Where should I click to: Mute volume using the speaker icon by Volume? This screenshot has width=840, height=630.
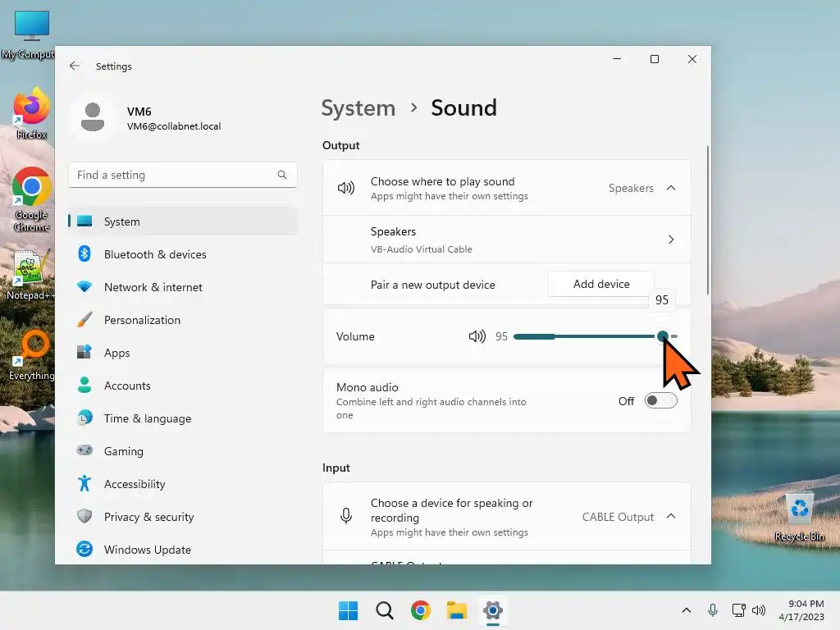[477, 336]
